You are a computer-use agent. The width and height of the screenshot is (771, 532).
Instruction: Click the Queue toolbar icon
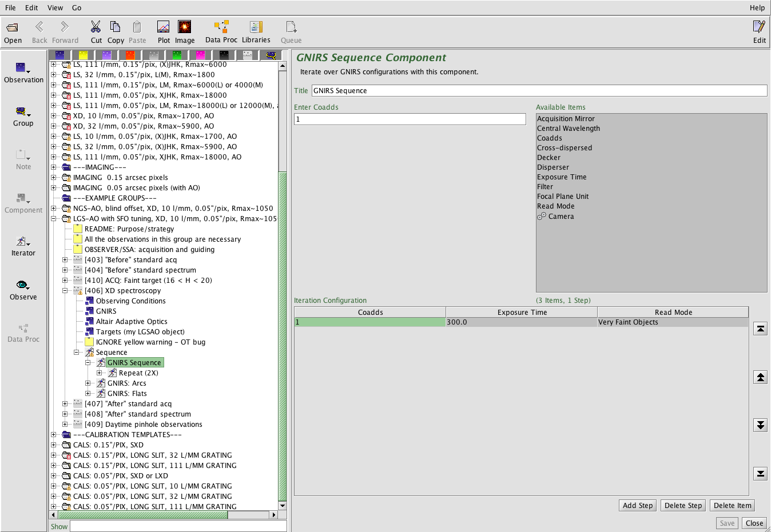tap(291, 27)
